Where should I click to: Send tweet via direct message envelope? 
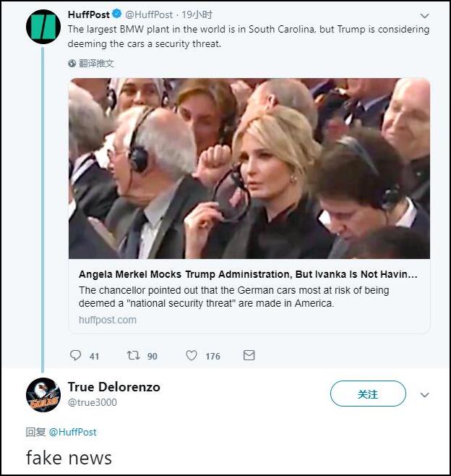pyautogui.click(x=249, y=355)
